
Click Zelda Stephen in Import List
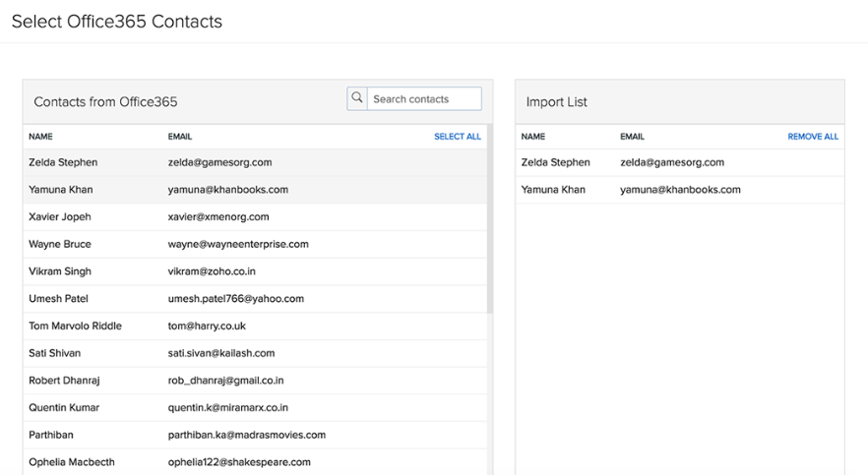(x=679, y=162)
